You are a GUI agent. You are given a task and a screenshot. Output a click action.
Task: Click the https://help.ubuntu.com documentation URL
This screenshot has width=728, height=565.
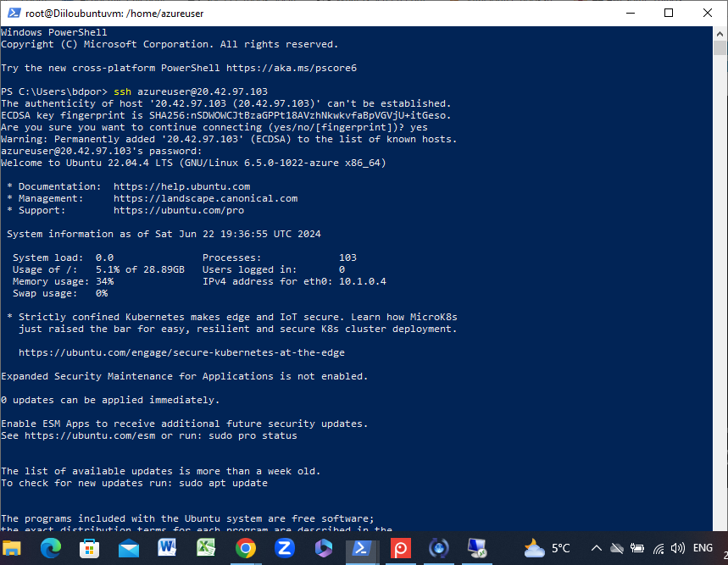click(182, 186)
